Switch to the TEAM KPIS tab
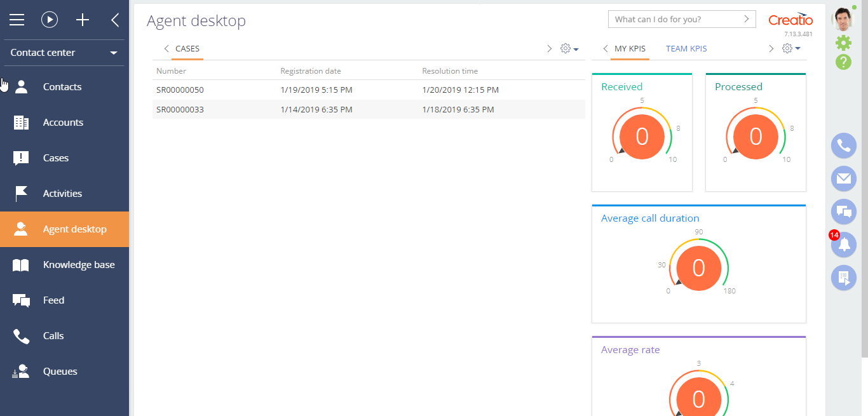The image size is (868, 416). 686,48
